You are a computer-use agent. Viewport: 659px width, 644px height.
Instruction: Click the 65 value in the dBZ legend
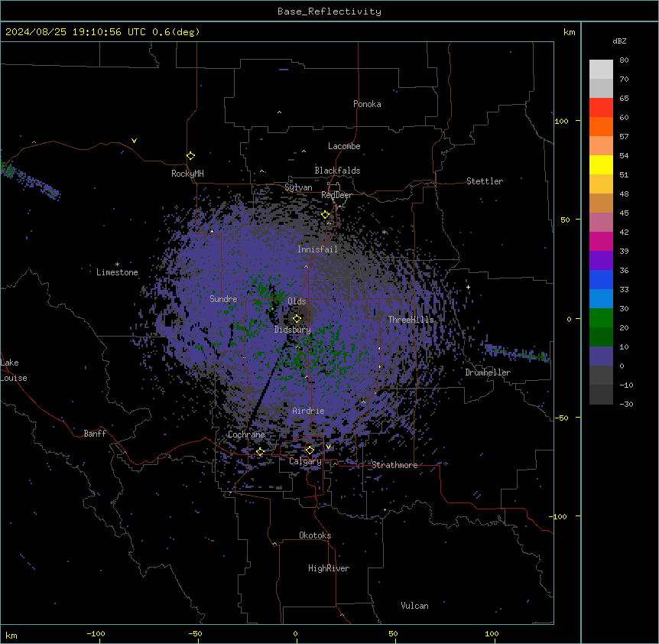click(624, 99)
